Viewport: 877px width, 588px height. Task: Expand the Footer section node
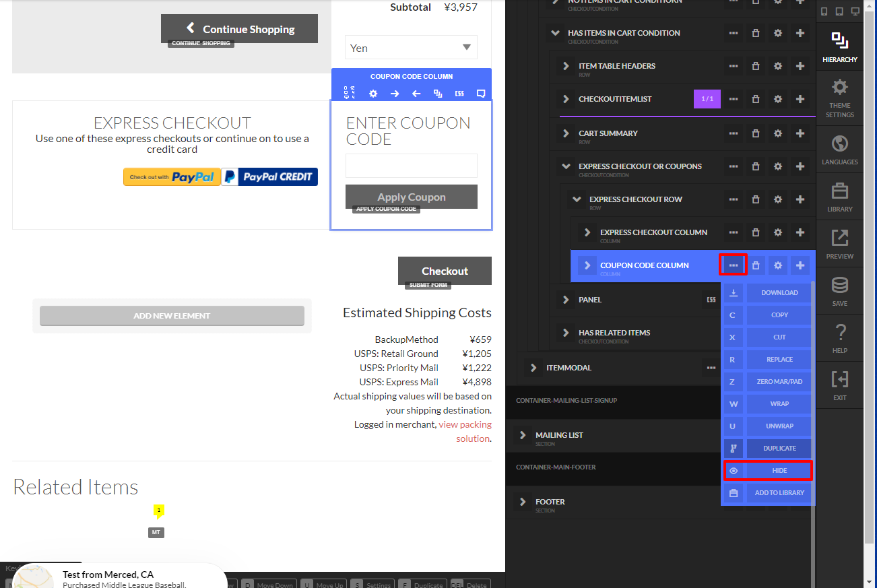tap(523, 502)
